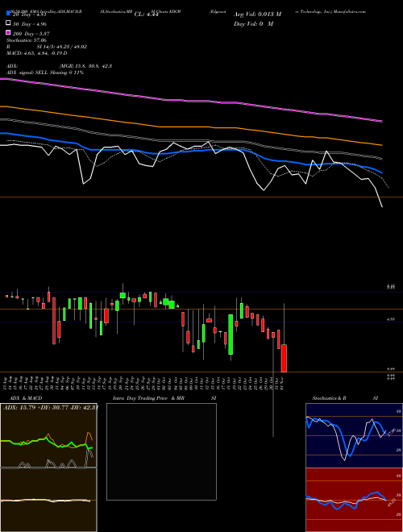Open the empty Intra Day Trading Price chart box
Screen dimensions: 403x532
point(161,451)
